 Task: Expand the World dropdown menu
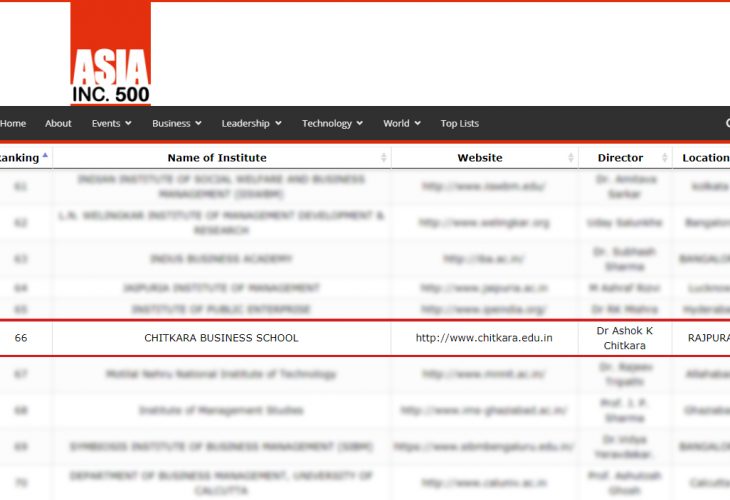tap(402, 124)
